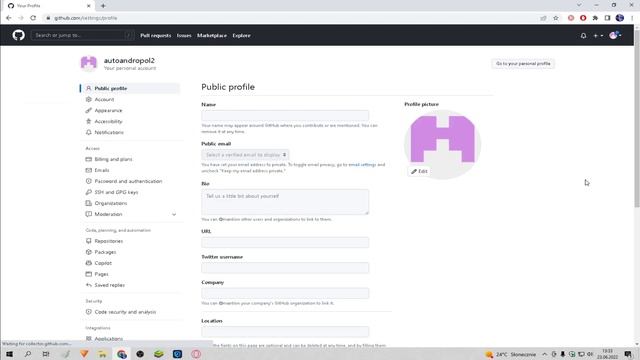Image resolution: width=640 pixels, height=360 pixels.
Task: Go to Issues page
Action: 184,36
